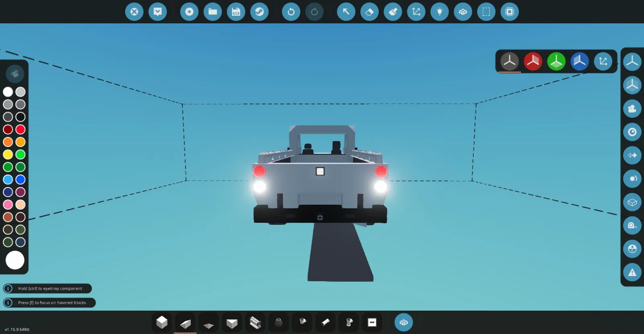The height and width of the screenshot is (334, 644).
Task: Click the lightbulb logic tool icon
Action: 440,12
